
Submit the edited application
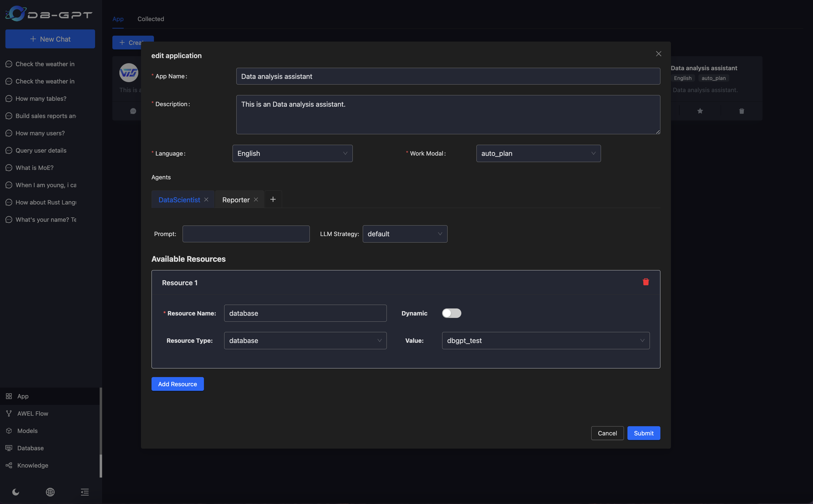[643, 433]
